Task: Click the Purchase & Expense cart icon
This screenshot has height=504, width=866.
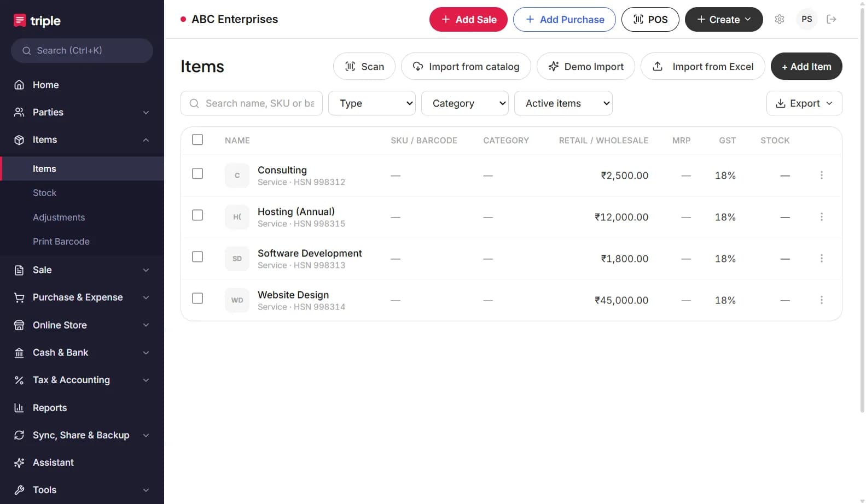Action: pos(19,297)
